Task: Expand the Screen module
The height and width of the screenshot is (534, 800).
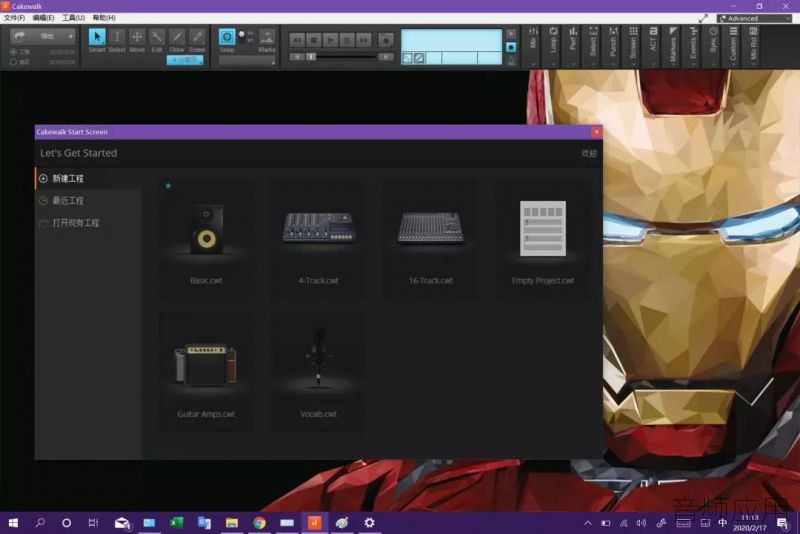Action: coord(633,46)
